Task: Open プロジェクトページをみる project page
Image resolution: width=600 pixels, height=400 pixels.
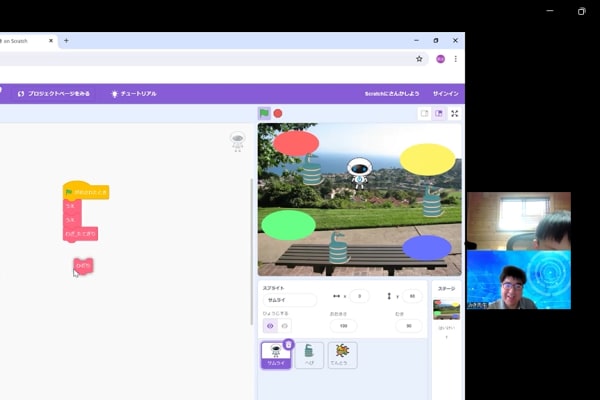Action: (x=53, y=94)
